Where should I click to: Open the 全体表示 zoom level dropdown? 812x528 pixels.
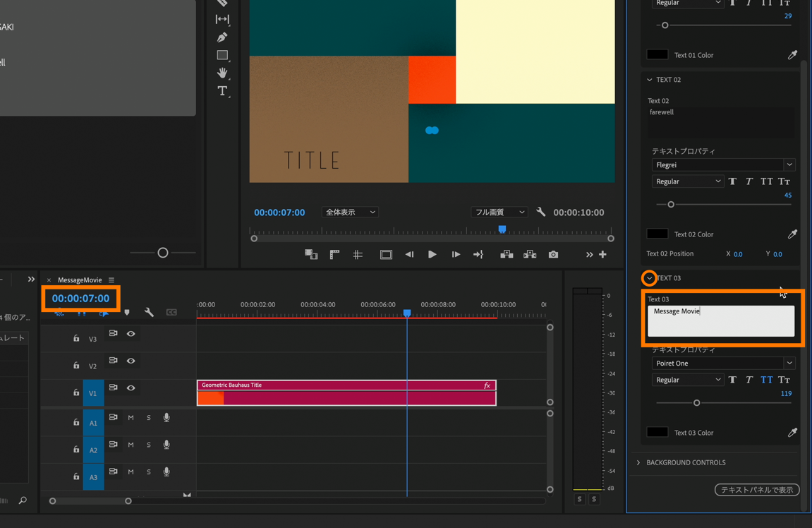coord(350,212)
